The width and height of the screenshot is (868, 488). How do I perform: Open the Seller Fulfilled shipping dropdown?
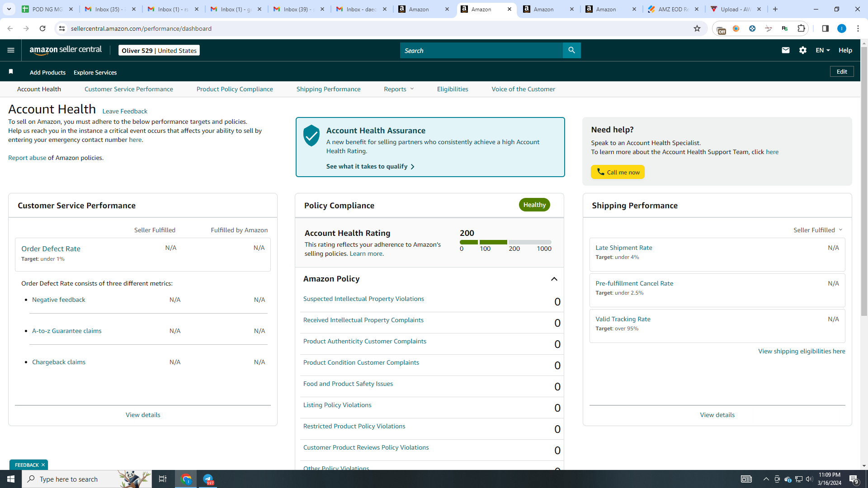(818, 230)
